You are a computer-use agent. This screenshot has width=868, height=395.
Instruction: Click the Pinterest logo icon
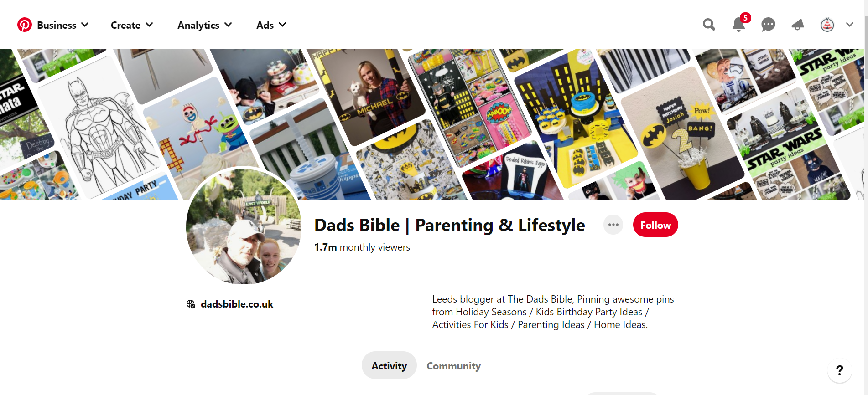25,25
